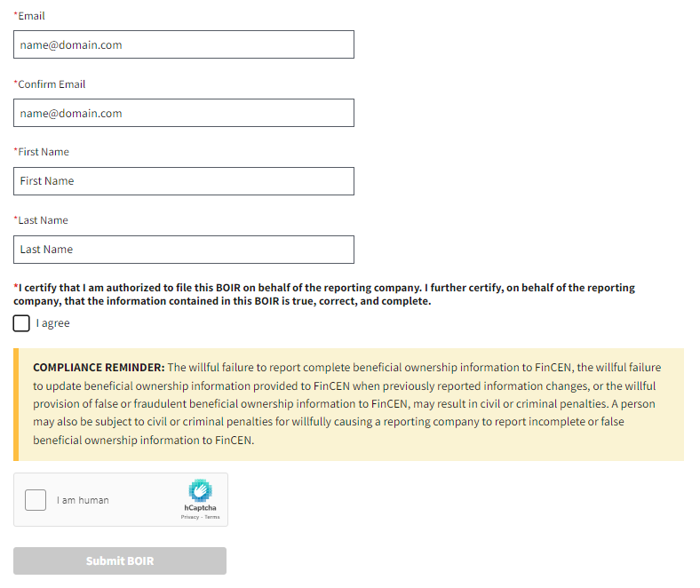Check the 'I agree' certification checkbox
The height and width of the screenshot is (588, 700).
[x=21, y=323]
